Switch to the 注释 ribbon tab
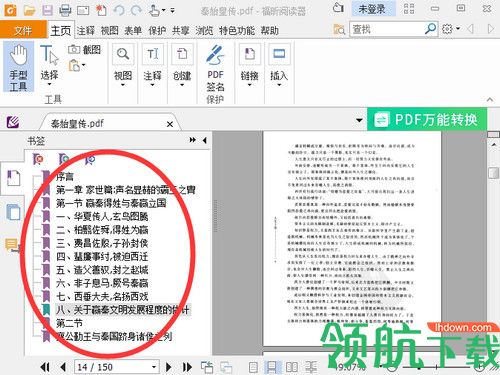 click(86, 31)
